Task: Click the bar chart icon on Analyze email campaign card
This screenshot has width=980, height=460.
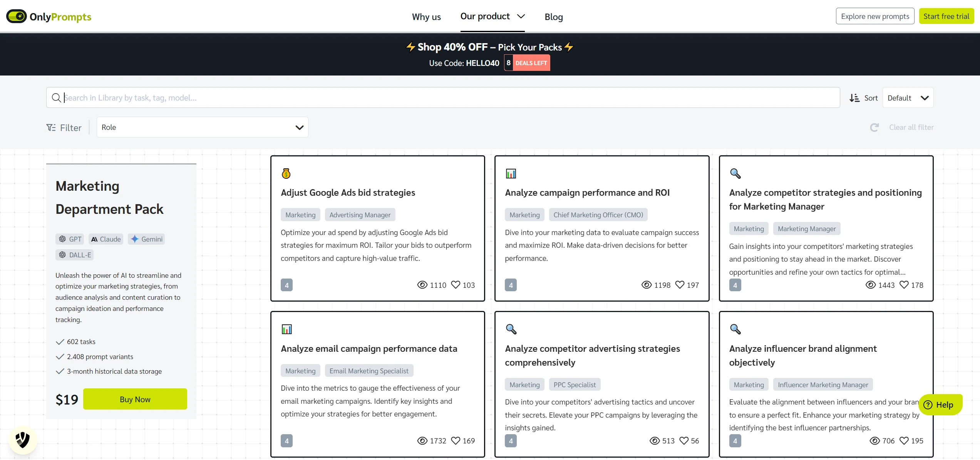Action: pos(287,329)
